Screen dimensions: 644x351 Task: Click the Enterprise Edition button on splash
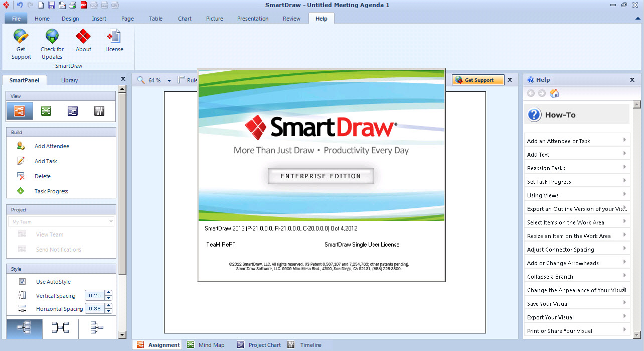[320, 176]
